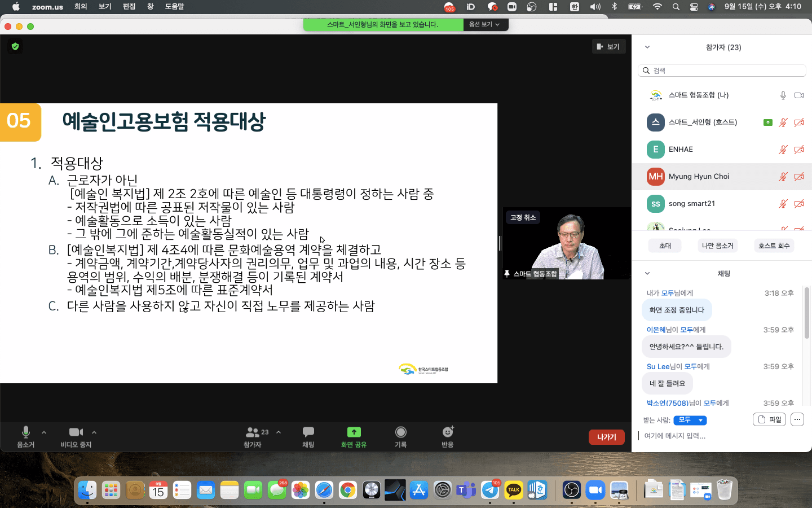Click the green 화면 공유 share screen icon

pos(354,432)
